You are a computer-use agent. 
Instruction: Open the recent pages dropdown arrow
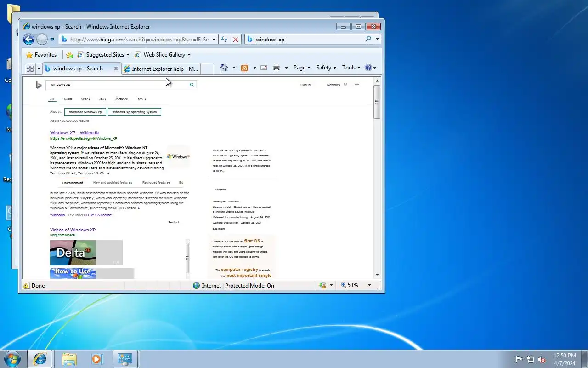pyautogui.click(x=52, y=40)
